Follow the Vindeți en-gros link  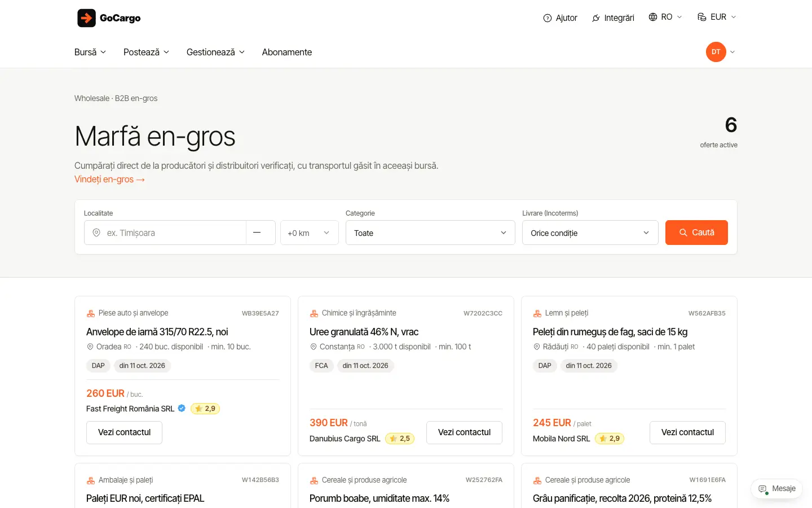(110, 179)
